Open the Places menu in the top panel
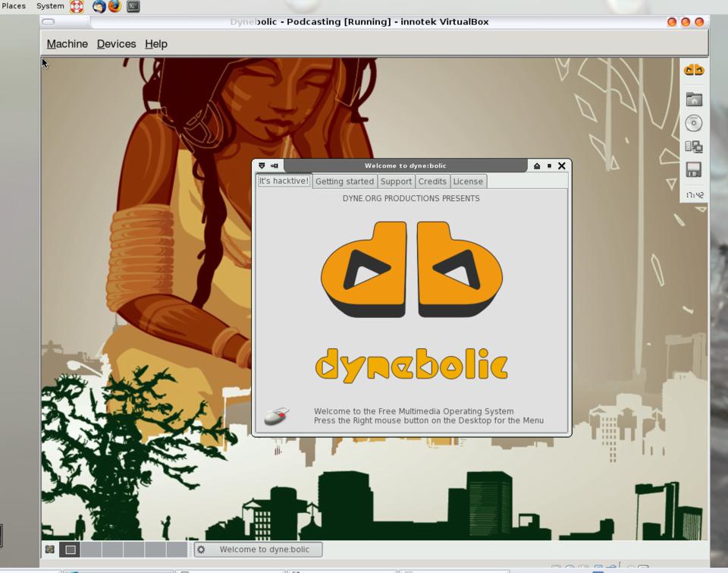Image resolution: width=728 pixels, height=573 pixels. pyautogui.click(x=14, y=6)
